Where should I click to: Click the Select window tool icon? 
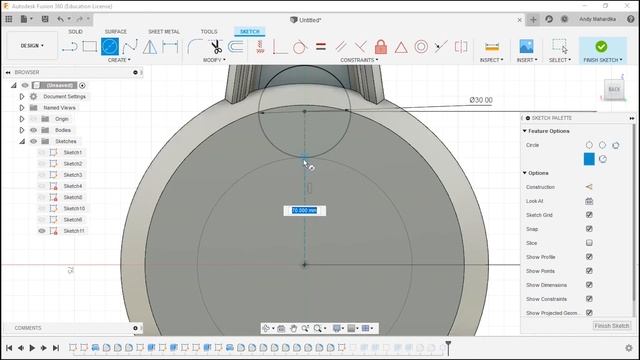tap(560, 46)
